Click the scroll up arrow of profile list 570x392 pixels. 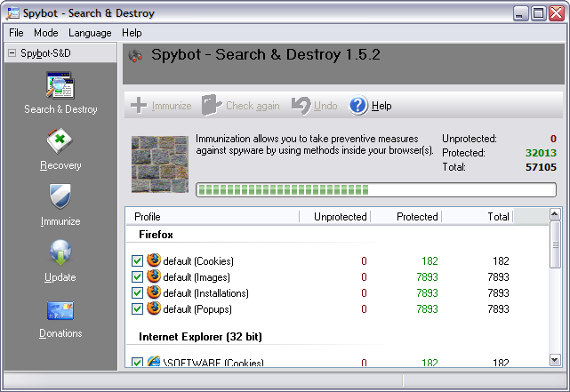[555, 214]
